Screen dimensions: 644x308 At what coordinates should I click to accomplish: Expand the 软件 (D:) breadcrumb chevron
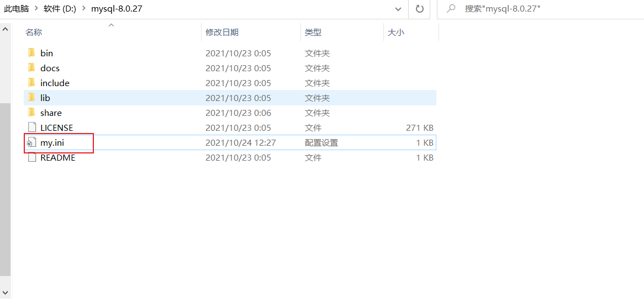[x=84, y=9]
